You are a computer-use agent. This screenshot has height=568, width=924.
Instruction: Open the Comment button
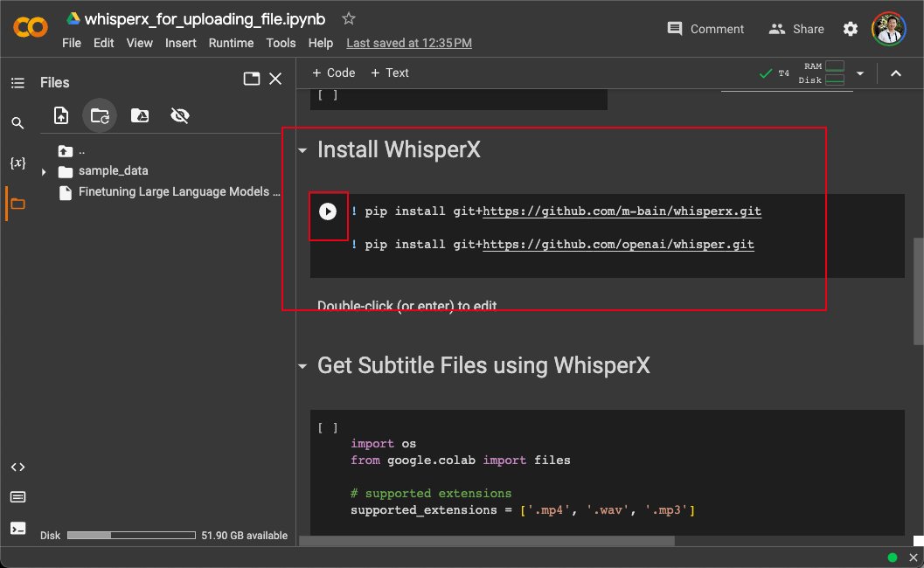(705, 29)
